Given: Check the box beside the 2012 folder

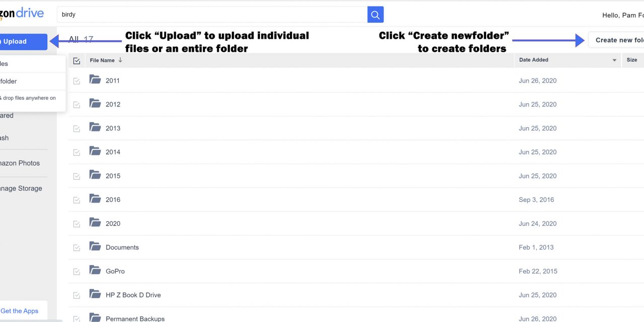Looking at the screenshot, I should [76, 105].
